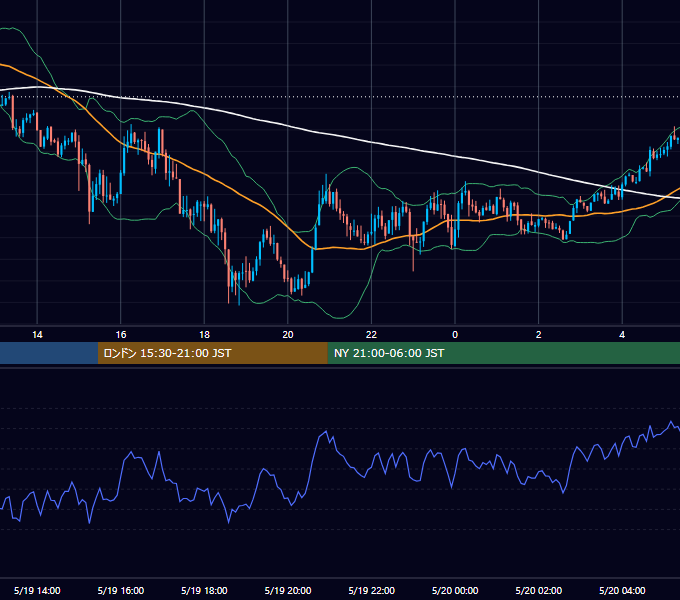Click the 5/20 00:00 date label

click(455, 590)
